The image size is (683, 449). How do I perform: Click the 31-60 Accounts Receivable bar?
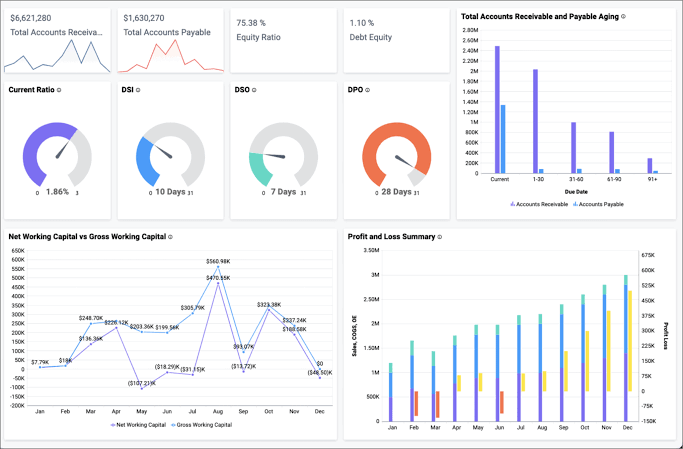574,148
